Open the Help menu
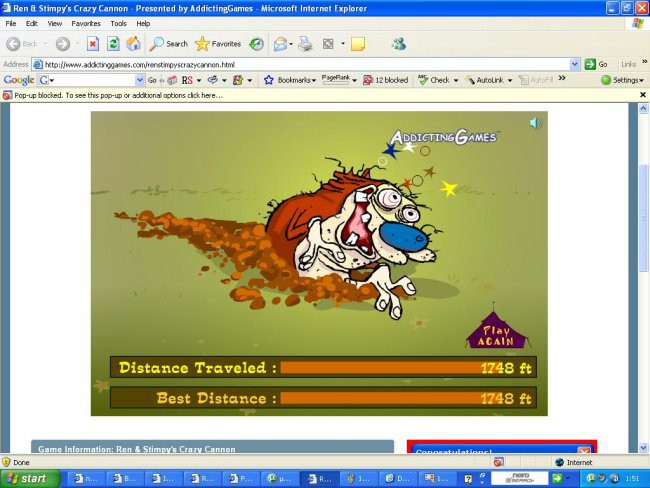This screenshot has height=488, width=650. 143,24
